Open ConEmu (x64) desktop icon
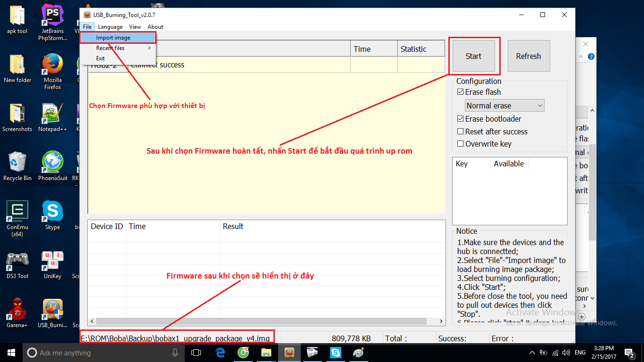644x362 pixels. click(x=17, y=212)
